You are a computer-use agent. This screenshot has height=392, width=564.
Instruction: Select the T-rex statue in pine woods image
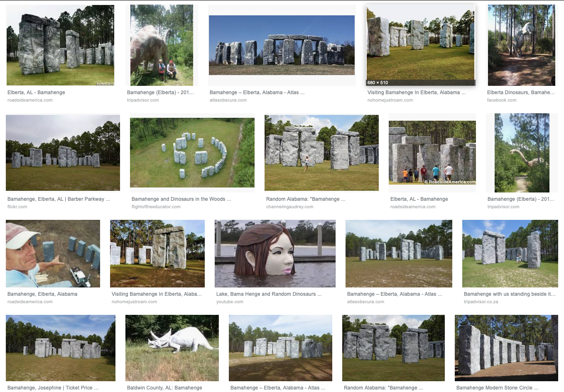pyautogui.click(x=521, y=45)
